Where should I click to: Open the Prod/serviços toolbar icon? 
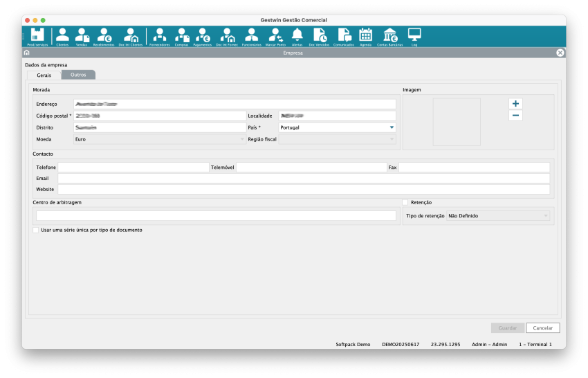[x=37, y=35]
